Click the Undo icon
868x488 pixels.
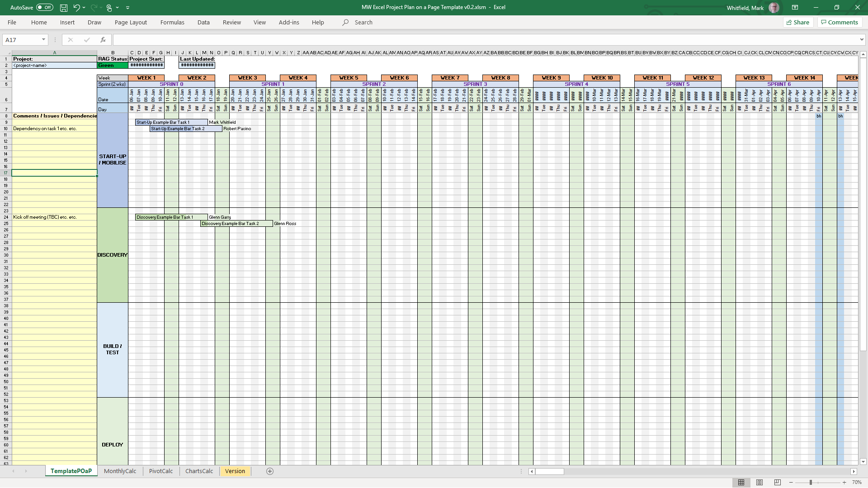pyautogui.click(x=75, y=7)
